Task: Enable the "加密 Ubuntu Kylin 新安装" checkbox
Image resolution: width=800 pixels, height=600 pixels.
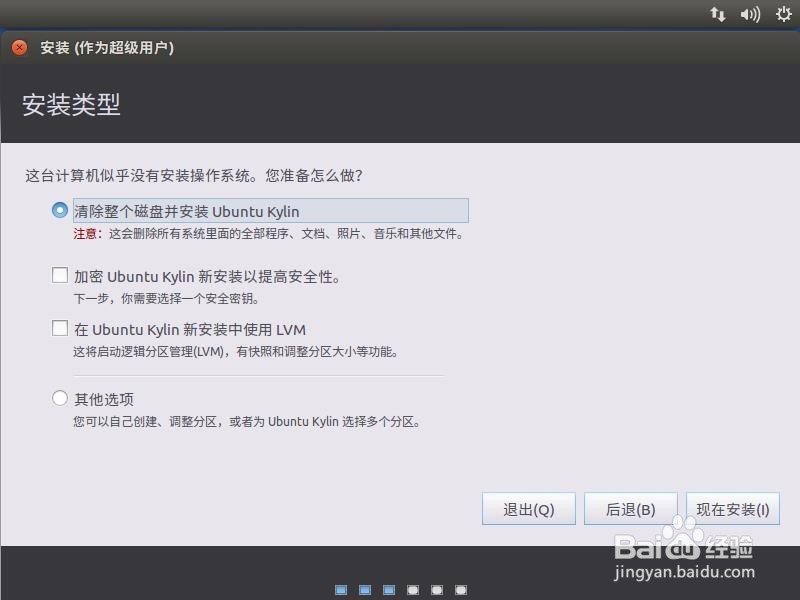Action: tap(58, 273)
